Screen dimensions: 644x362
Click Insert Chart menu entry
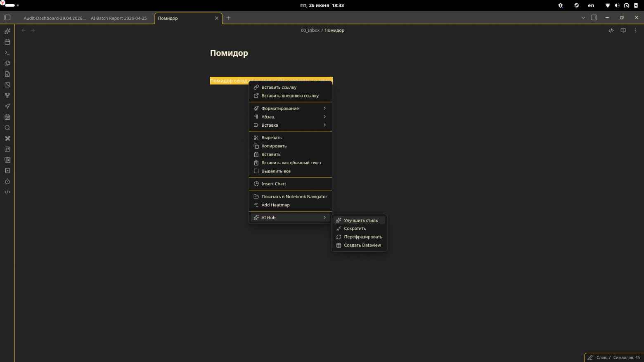tap(290, 184)
